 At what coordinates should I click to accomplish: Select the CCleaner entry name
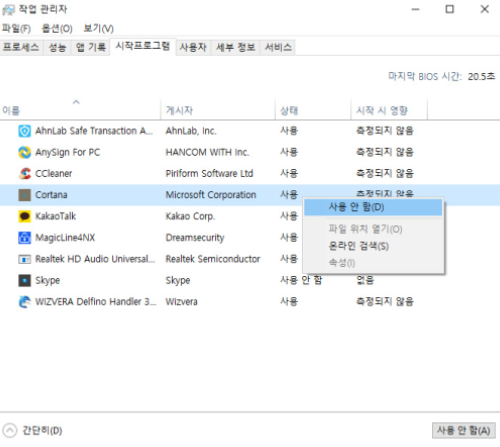click(54, 174)
